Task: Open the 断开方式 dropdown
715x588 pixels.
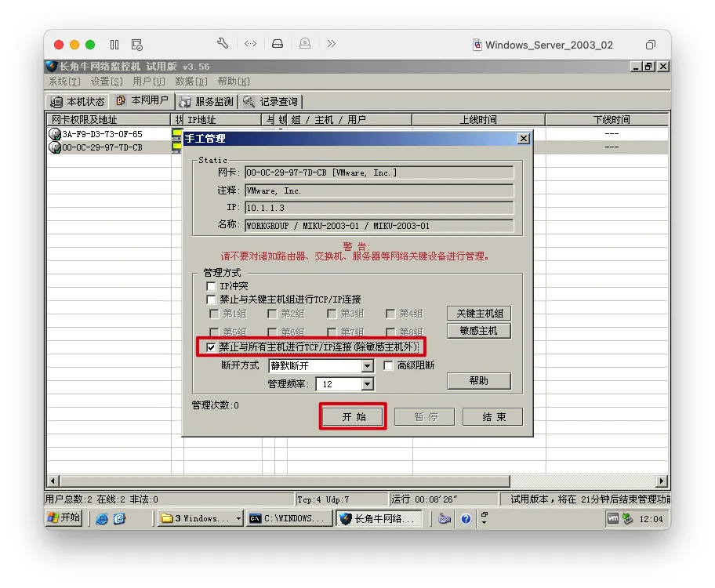Action: (367, 366)
